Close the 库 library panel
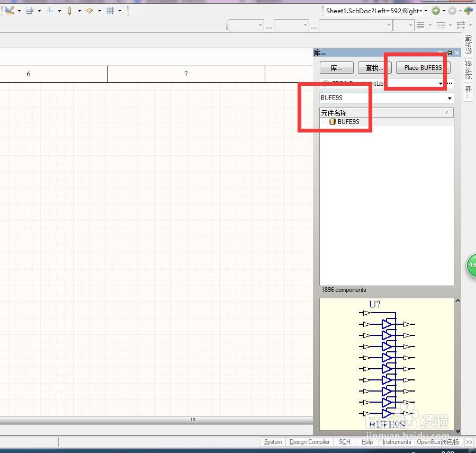The image size is (476, 453). [457, 52]
